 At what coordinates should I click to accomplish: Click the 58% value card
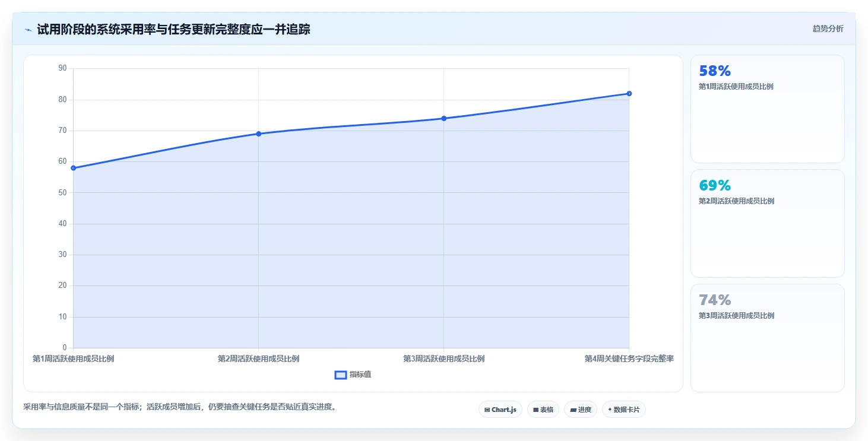767,109
